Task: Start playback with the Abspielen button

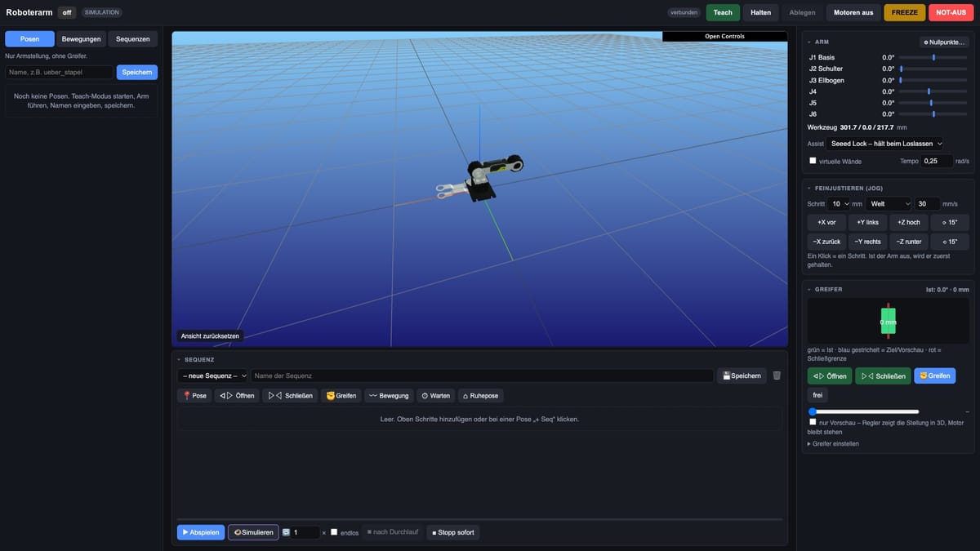Action: pyautogui.click(x=201, y=532)
